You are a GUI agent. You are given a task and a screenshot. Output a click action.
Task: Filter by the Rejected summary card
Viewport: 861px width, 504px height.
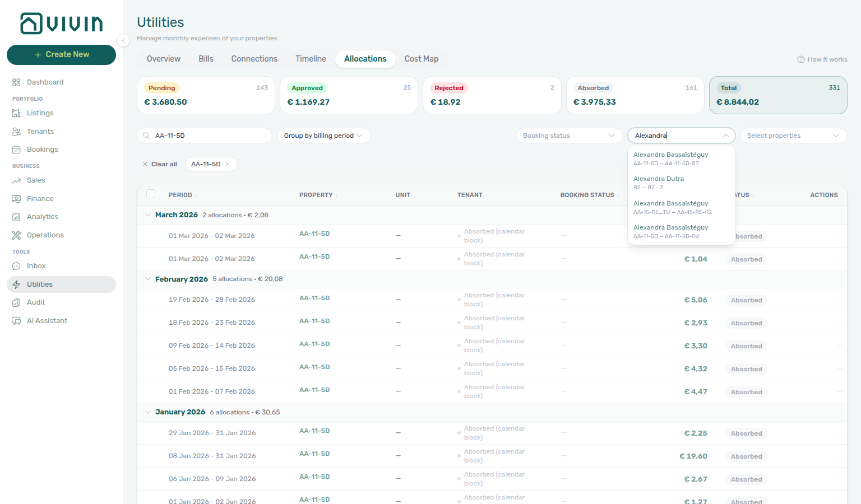(x=492, y=95)
